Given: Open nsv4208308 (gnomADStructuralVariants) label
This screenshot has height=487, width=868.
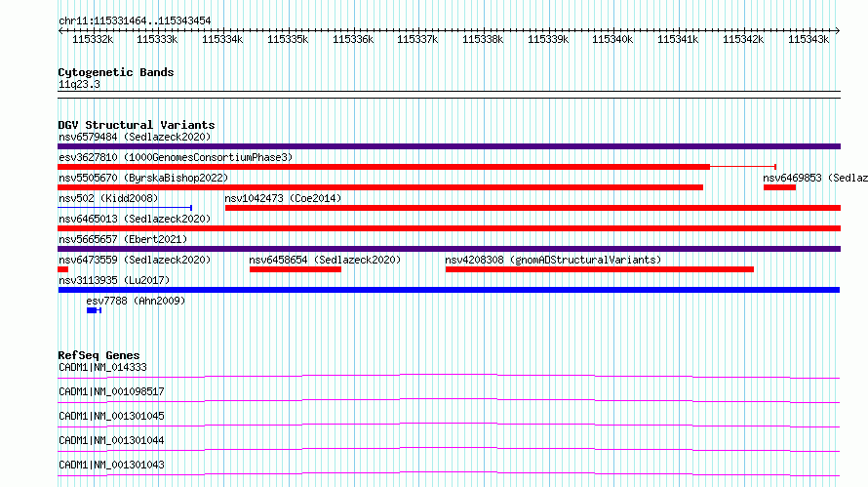Looking at the screenshot, I should point(553,260).
